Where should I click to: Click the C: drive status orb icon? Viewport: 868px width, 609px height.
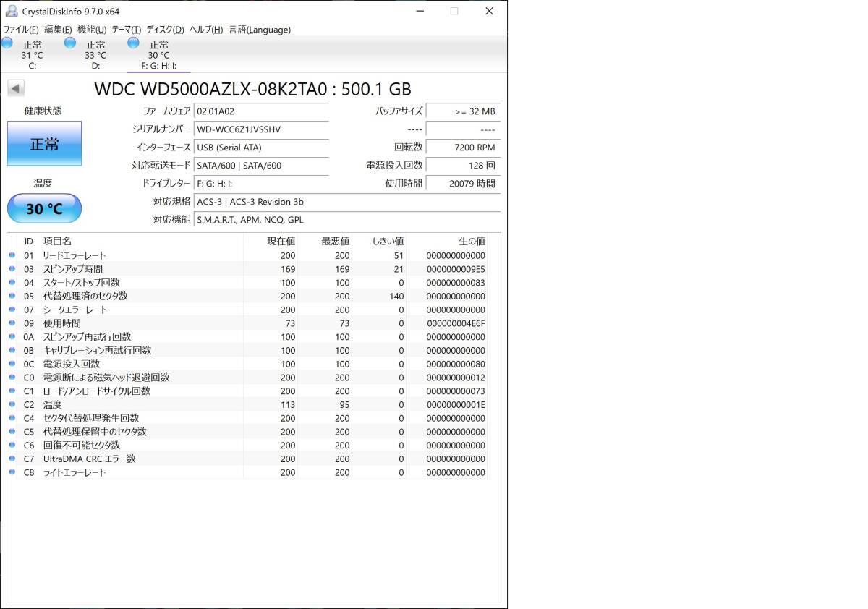pos(7,43)
